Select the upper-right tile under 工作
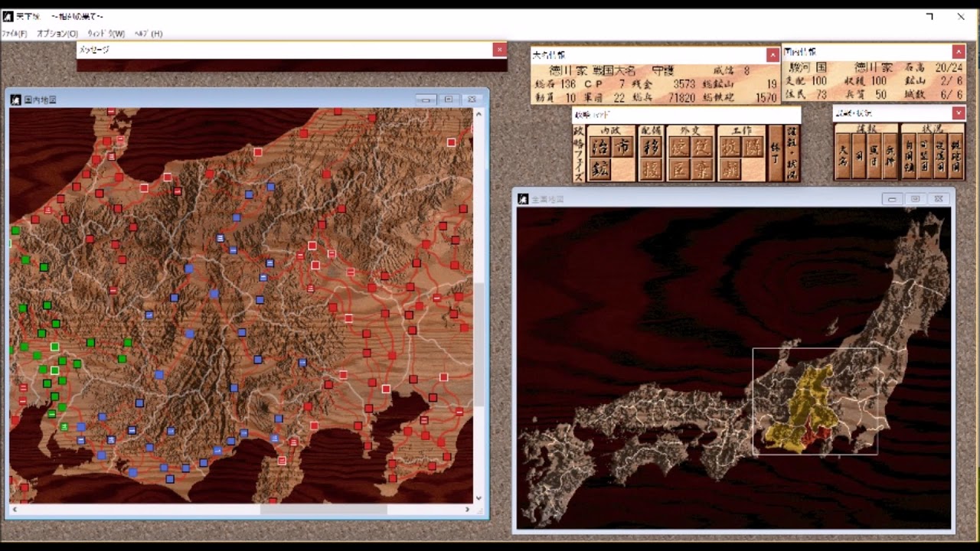980x551 pixels. coord(753,148)
